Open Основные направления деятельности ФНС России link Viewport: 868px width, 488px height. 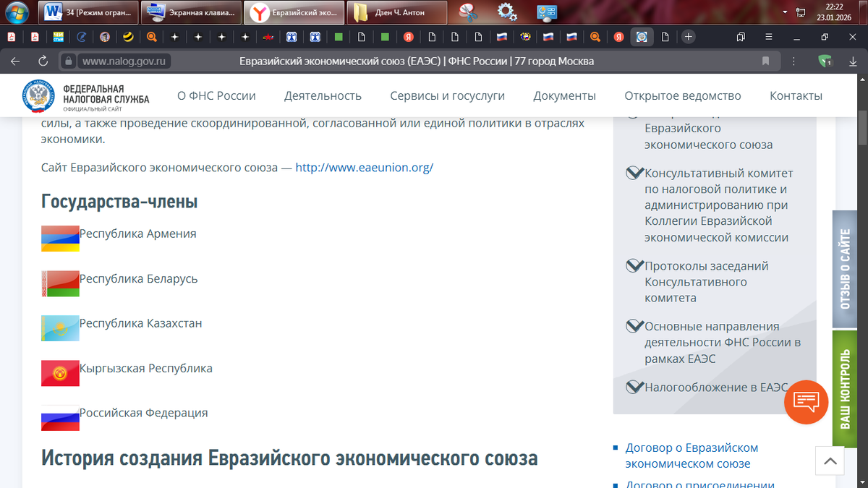pyautogui.click(x=723, y=343)
